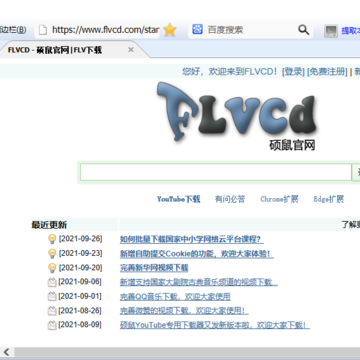Image resolution: width=360 pixels, height=360 pixels.
Task: Click the bookmark star in address bar
Action: click(x=170, y=30)
